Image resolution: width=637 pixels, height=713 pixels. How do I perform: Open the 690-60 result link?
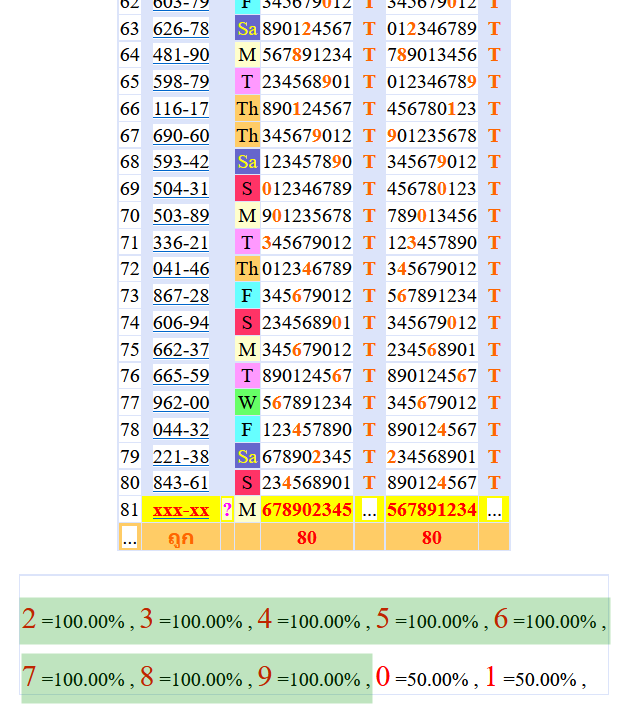coord(181,136)
